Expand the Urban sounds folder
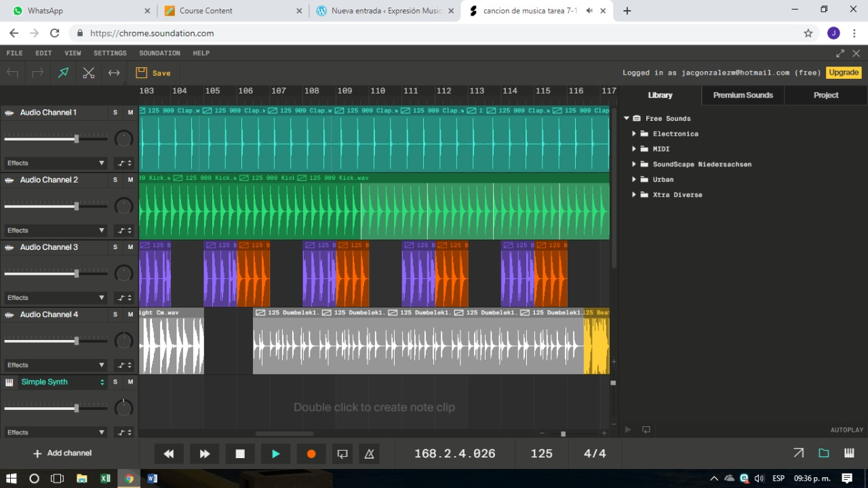Screen dimensions: 868x488 (x=634, y=179)
